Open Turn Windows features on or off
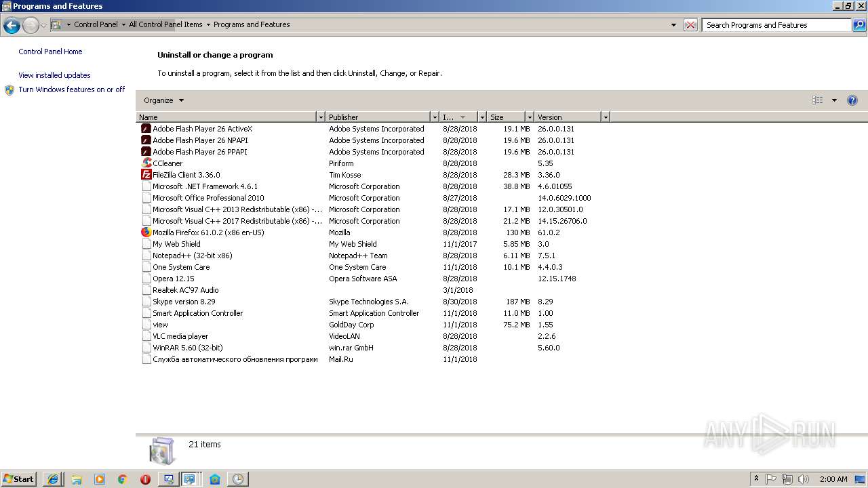 72,89
